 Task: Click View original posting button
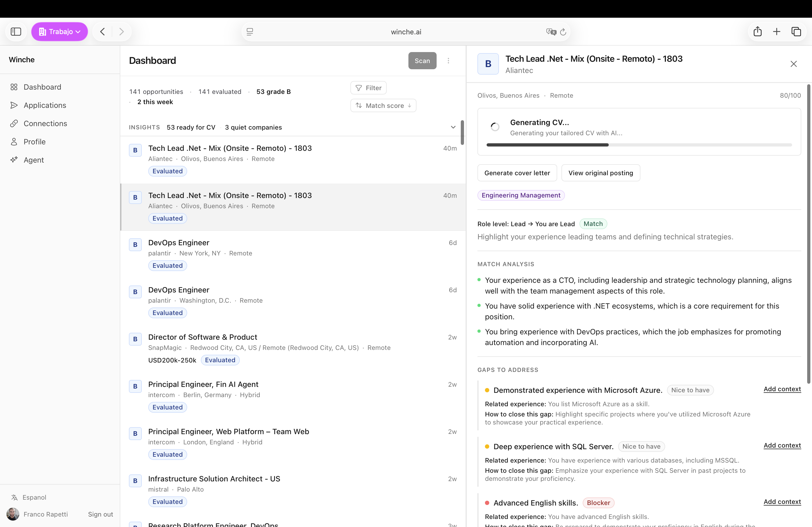click(x=600, y=173)
